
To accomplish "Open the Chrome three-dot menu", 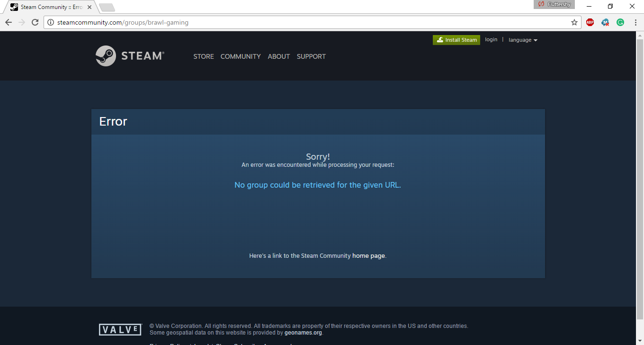I will (x=635, y=22).
